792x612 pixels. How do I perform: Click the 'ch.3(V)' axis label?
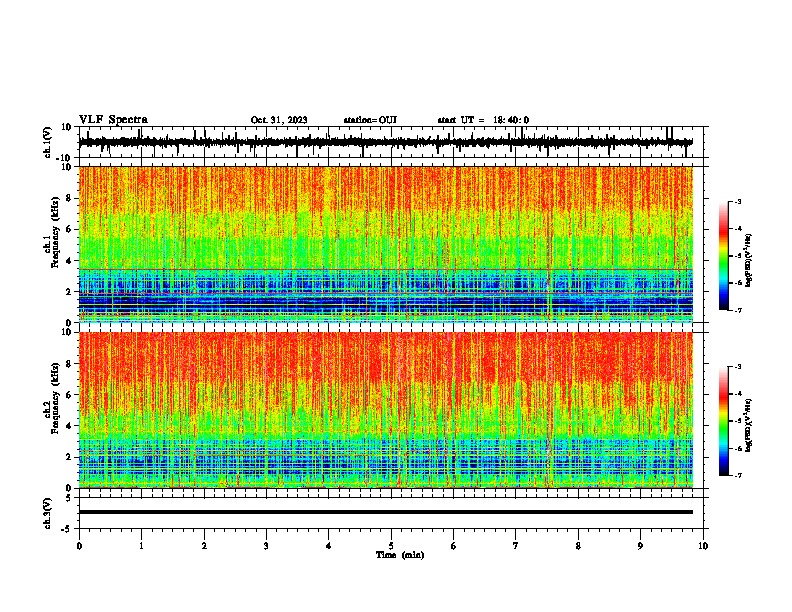tap(48, 513)
